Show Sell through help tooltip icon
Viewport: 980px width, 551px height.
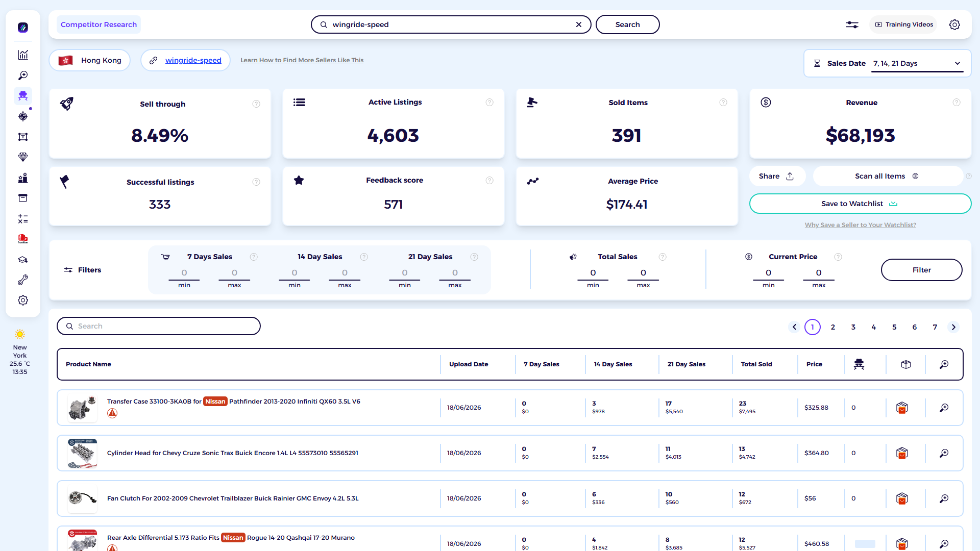coord(256,104)
